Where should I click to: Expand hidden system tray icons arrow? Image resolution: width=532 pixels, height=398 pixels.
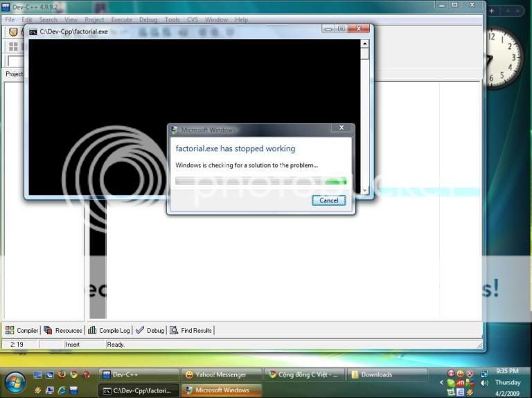coord(441,382)
